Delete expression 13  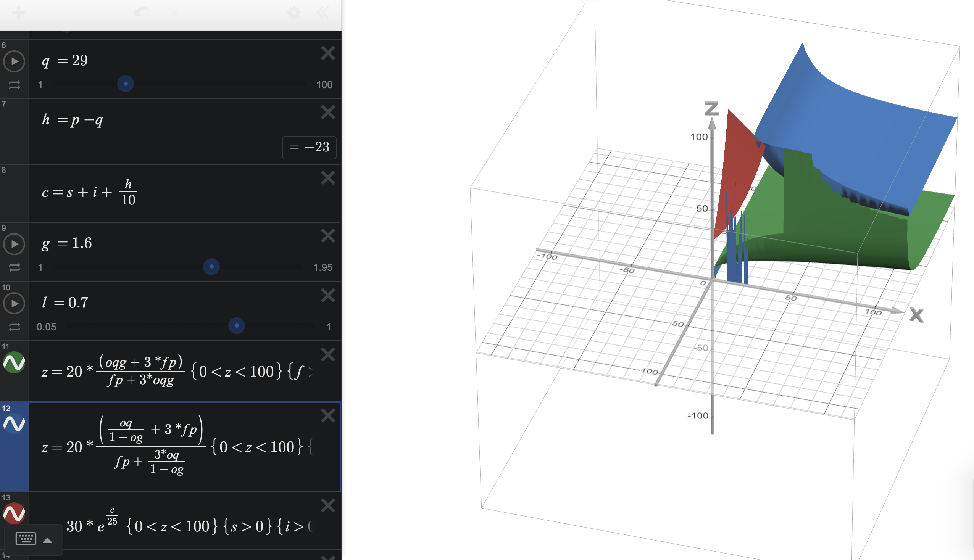[x=328, y=505]
